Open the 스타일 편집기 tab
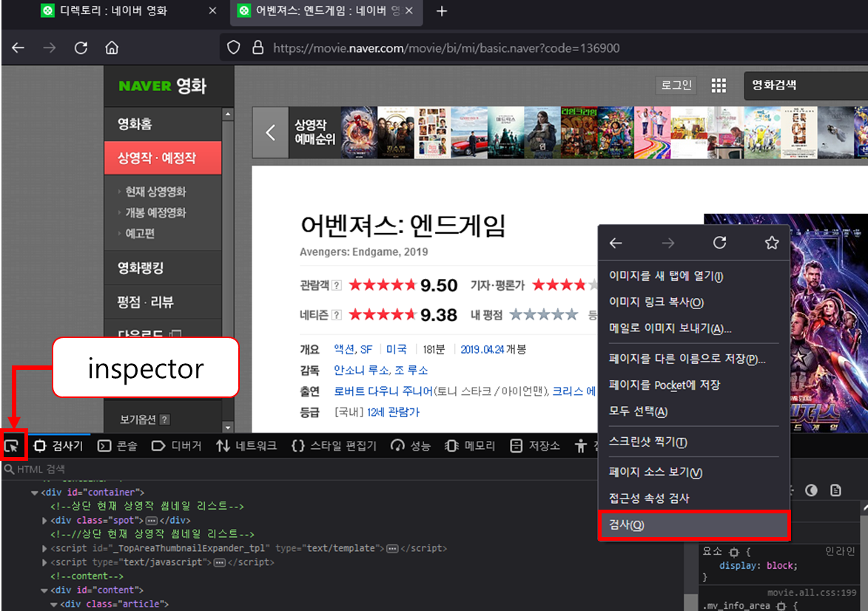This screenshot has width=868, height=611. pyautogui.click(x=334, y=445)
